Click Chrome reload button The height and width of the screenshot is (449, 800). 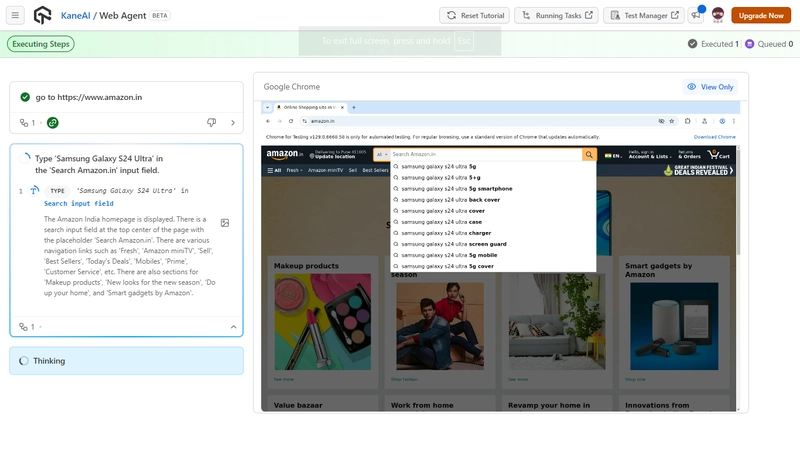pyautogui.click(x=291, y=121)
